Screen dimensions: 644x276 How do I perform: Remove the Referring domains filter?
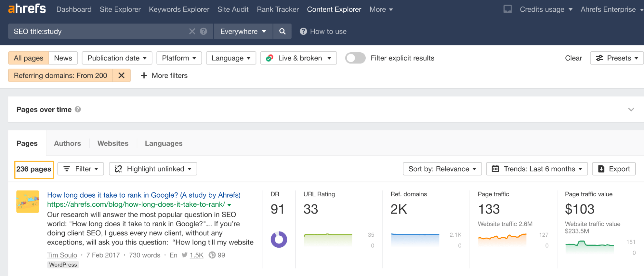[x=121, y=75]
